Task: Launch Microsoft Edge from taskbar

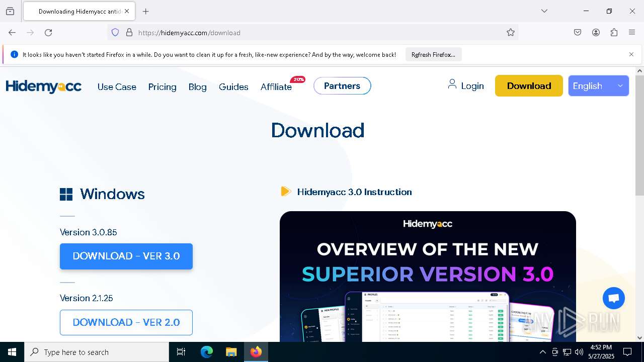Action: pos(207,352)
